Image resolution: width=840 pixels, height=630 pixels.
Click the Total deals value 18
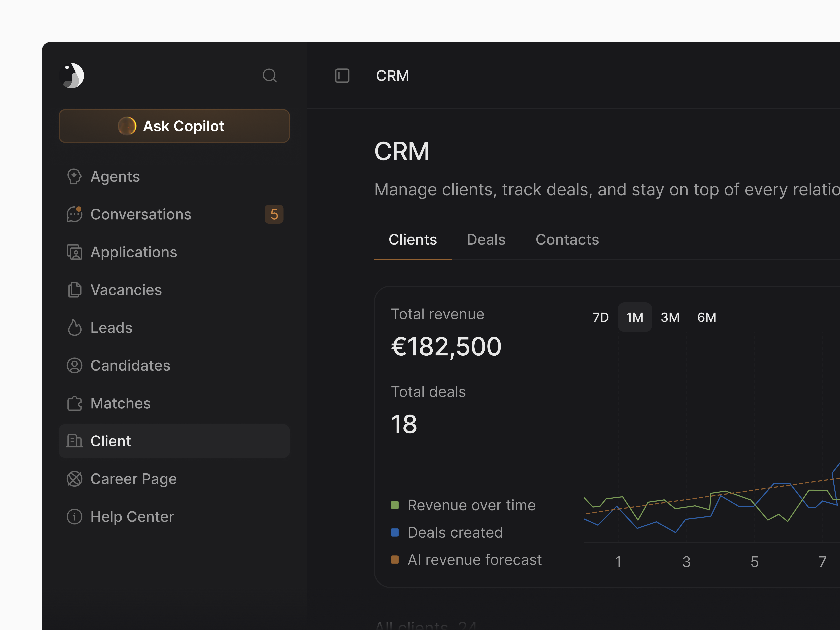[x=404, y=424]
